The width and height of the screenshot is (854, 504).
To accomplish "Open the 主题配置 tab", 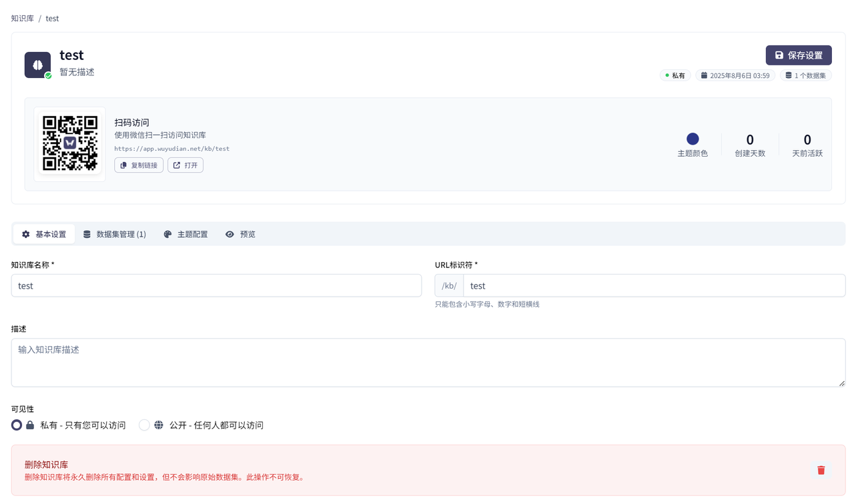I will [x=185, y=234].
